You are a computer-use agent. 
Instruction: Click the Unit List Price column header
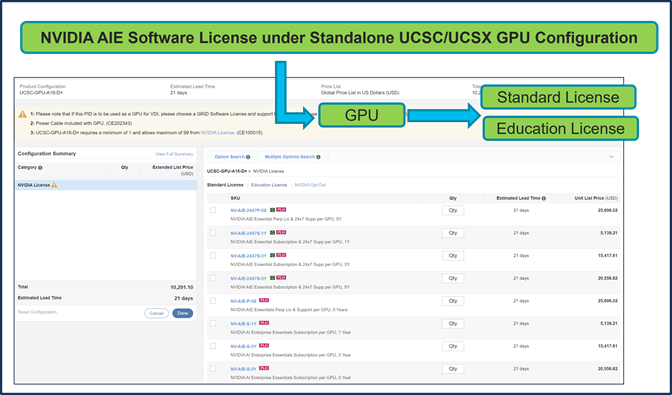[x=596, y=198]
